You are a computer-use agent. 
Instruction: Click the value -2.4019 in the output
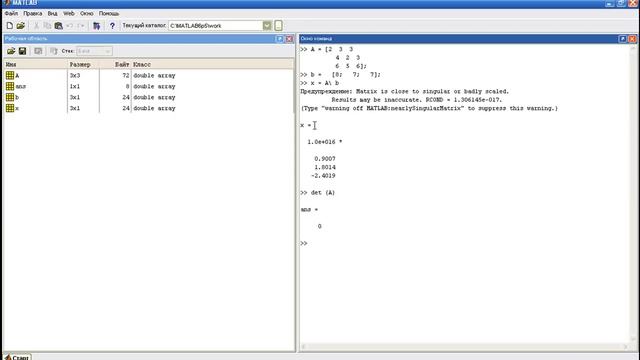(x=323, y=176)
